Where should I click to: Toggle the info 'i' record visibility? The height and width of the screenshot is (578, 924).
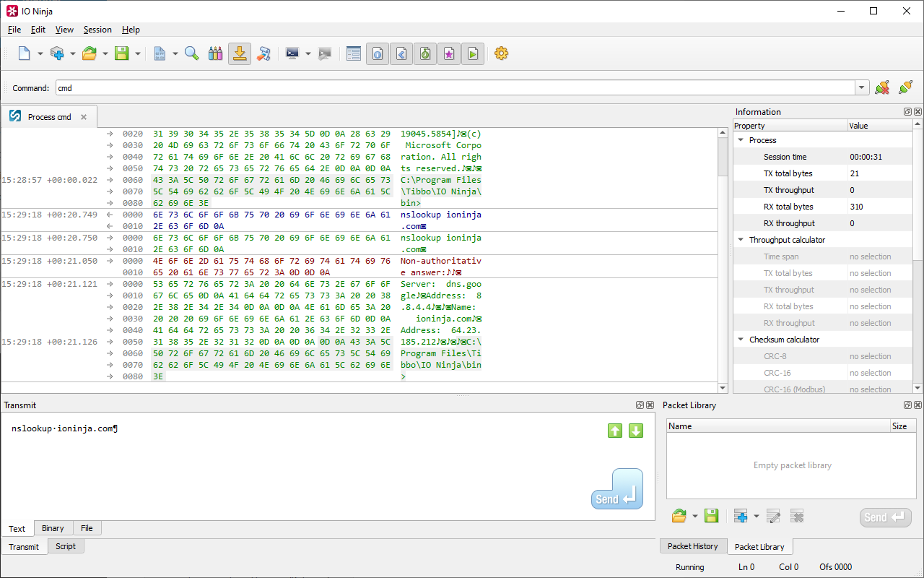[x=378, y=53]
